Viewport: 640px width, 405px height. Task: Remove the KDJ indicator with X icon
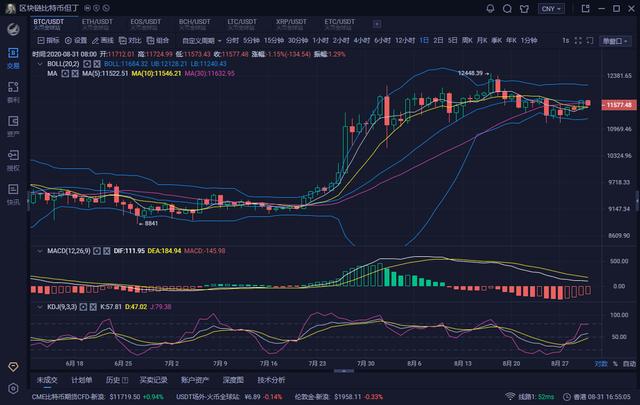click(93, 307)
